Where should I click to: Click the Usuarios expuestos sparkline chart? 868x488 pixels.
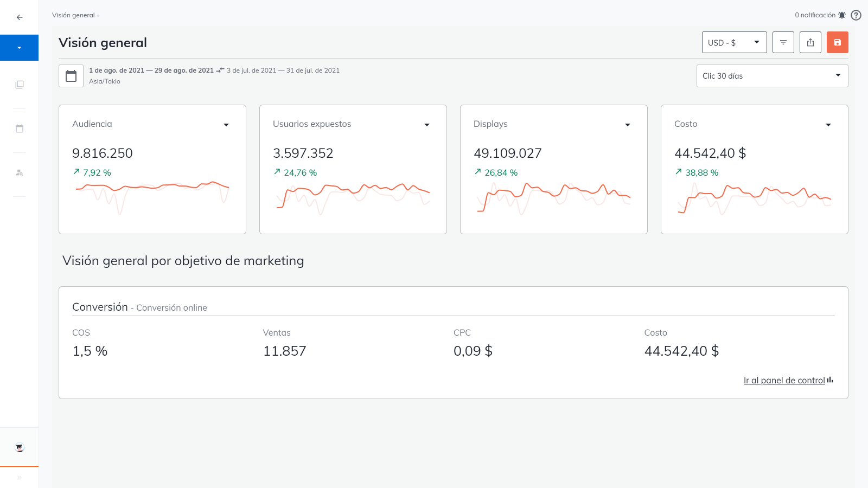pyautogui.click(x=353, y=198)
